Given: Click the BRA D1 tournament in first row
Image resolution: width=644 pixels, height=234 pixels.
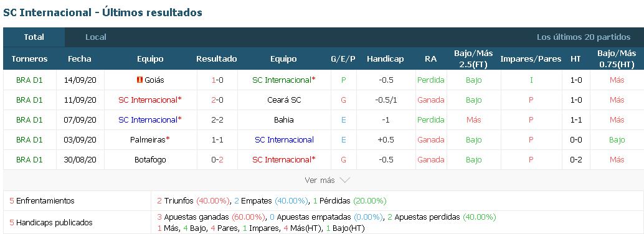Looking at the screenshot, I should (x=29, y=80).
